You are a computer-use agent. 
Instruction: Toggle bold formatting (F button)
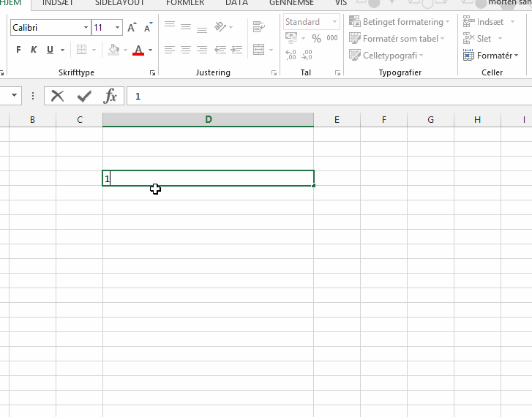pos(18,50)
